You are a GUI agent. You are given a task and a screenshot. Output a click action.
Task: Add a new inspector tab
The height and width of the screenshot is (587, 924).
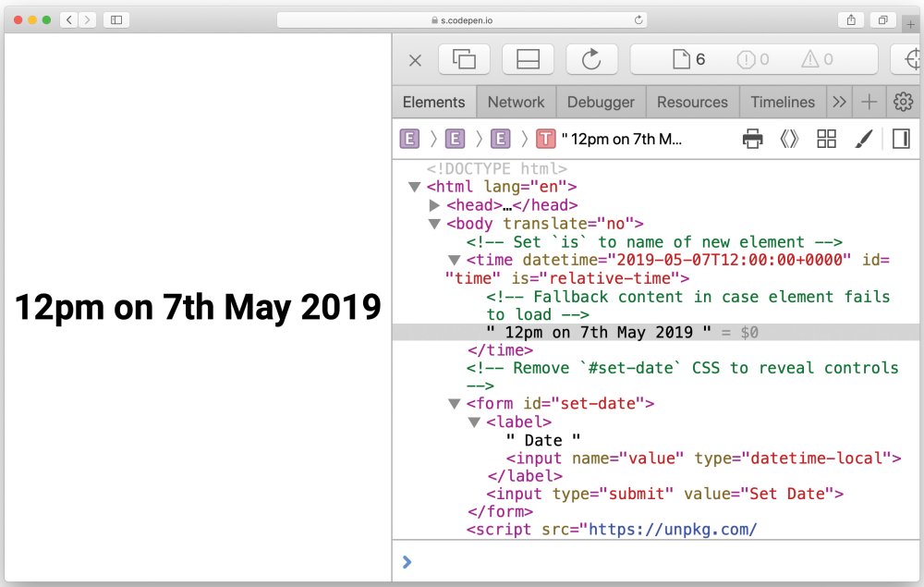869,102
